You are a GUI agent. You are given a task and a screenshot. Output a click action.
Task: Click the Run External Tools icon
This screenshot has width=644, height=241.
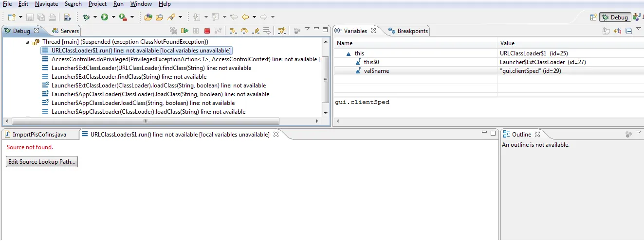123,17
